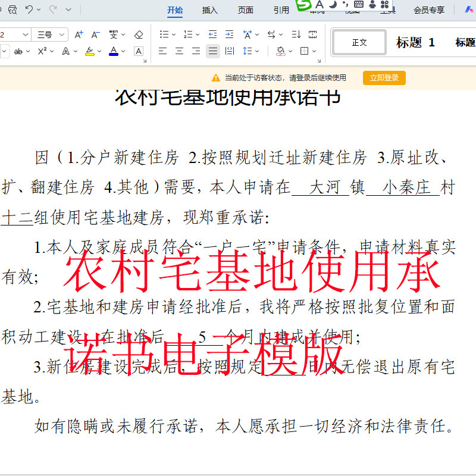Viewport: 476px width, 476px height.
Task: Toggle strikethrough formatting
Action: pyautogui.click(x=18, y=51)
